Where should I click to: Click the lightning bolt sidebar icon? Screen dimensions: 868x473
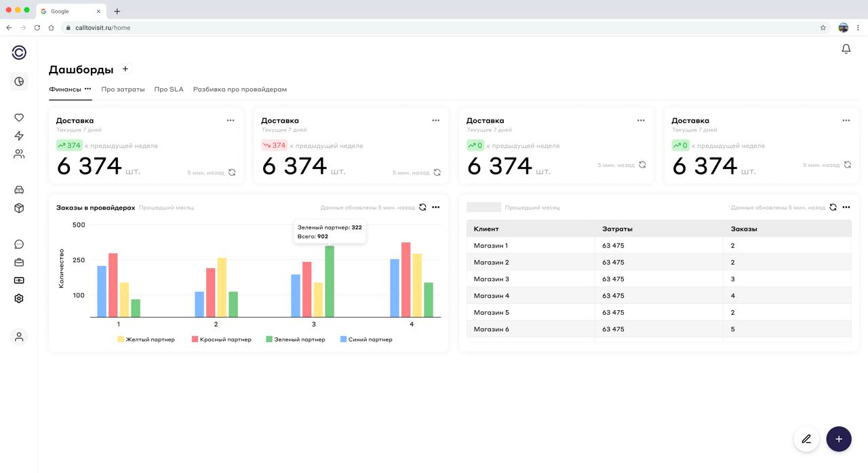(19, 136)
